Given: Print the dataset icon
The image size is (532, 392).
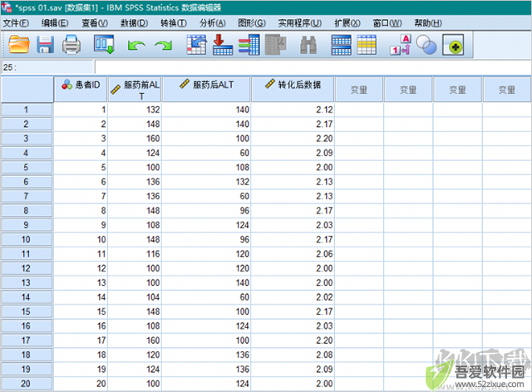Looking at the screenshot, I should click(x=71, y=44).
